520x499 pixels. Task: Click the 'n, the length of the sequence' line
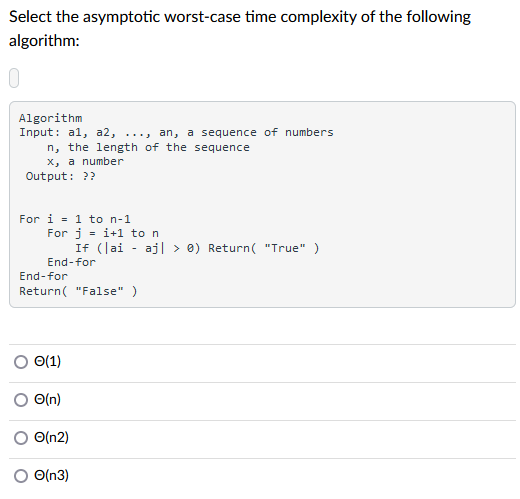pos(148,147)
